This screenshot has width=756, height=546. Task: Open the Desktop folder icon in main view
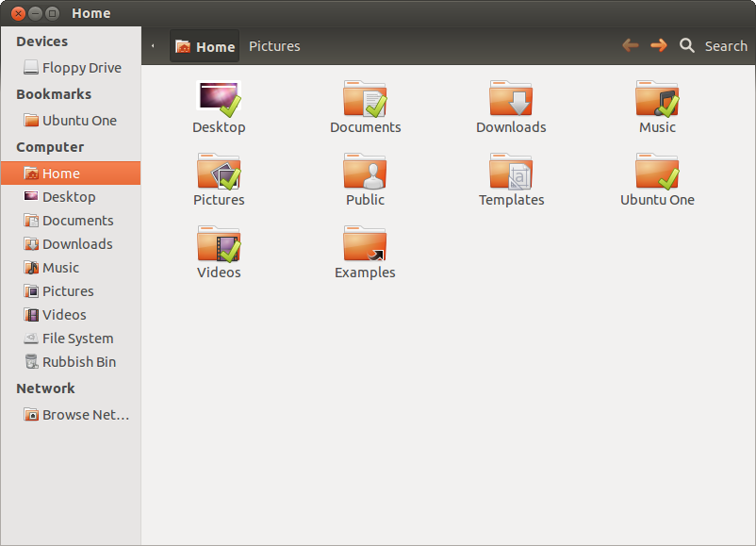pyautogui.click(x=219, y=98)
